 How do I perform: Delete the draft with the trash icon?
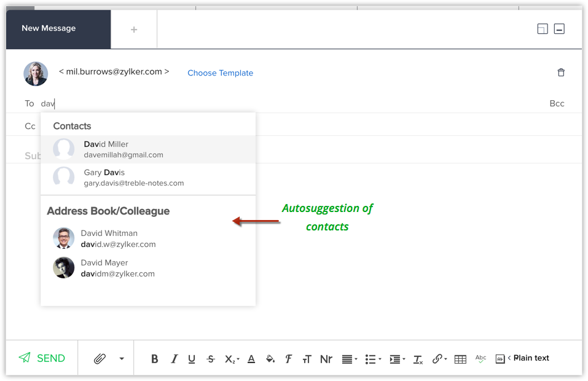560,73
